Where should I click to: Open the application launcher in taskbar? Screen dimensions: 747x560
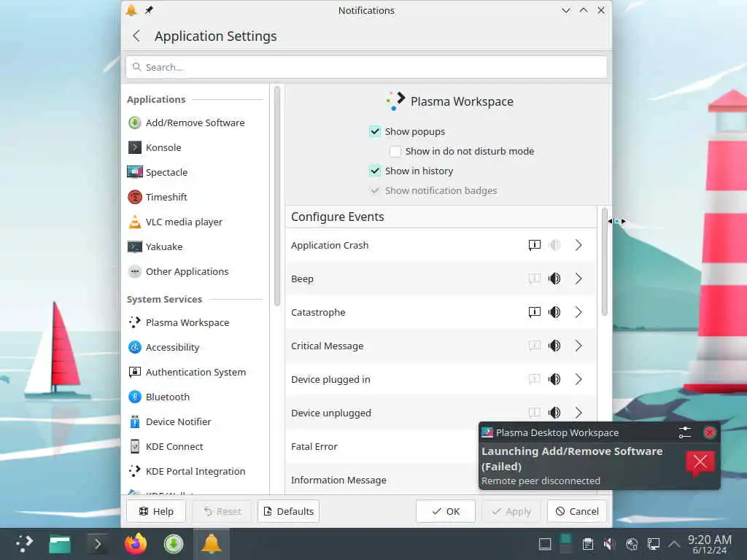[x=24, y=544]
